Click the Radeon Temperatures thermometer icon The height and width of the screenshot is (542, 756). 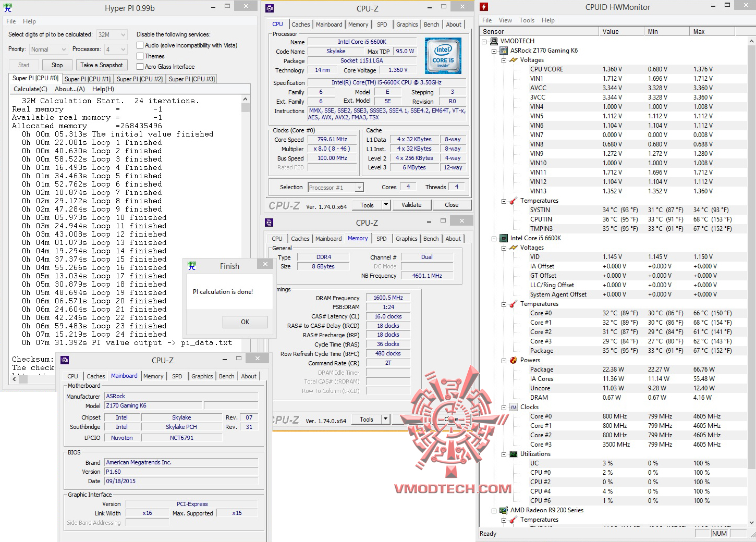click(x=514, y=520)
